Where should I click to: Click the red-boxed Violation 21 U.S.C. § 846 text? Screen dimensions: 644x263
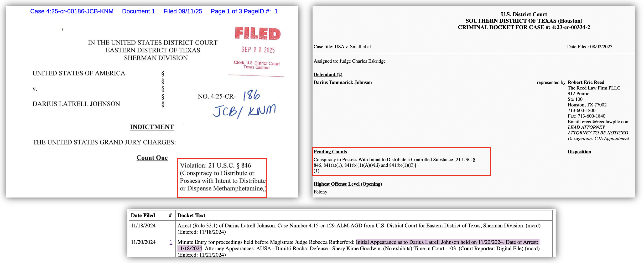pyautogui.click(x=222, y=177)
